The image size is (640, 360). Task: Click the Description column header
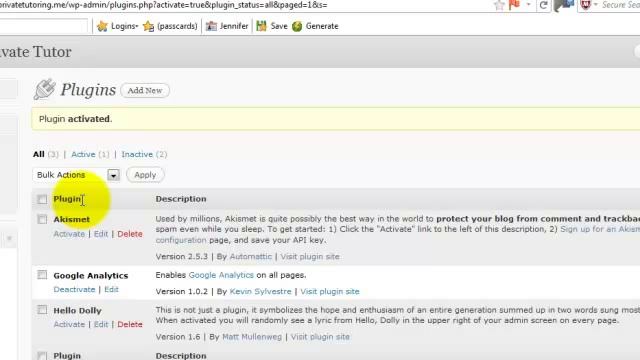click(181, 199)
